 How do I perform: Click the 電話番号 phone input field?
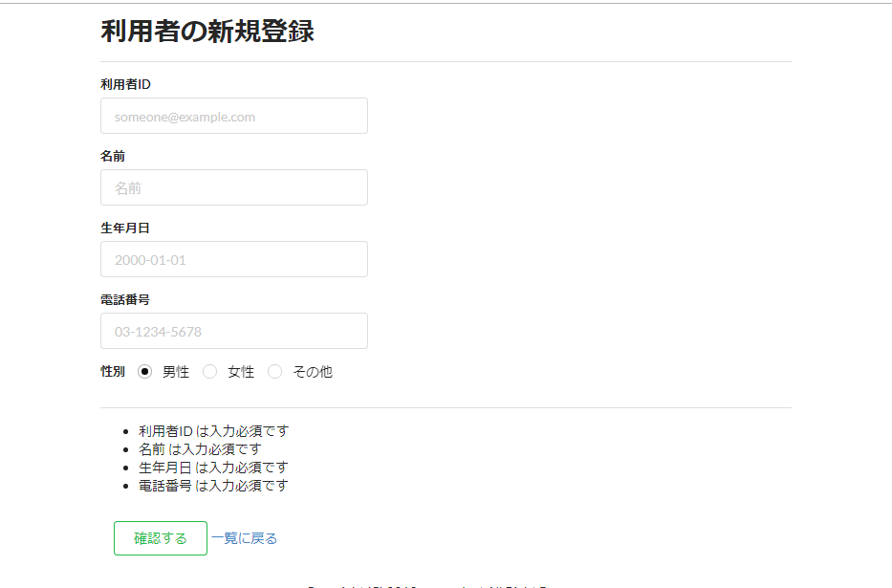pos(234,331)
